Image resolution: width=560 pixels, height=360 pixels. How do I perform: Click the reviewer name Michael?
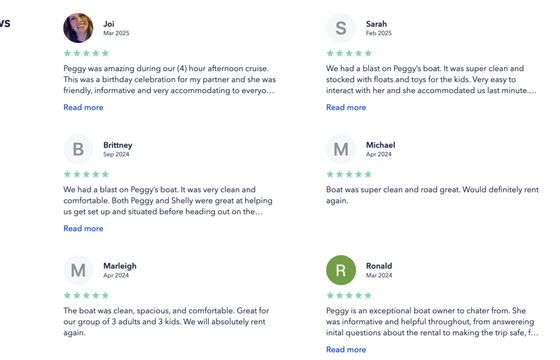pos(380,145)
